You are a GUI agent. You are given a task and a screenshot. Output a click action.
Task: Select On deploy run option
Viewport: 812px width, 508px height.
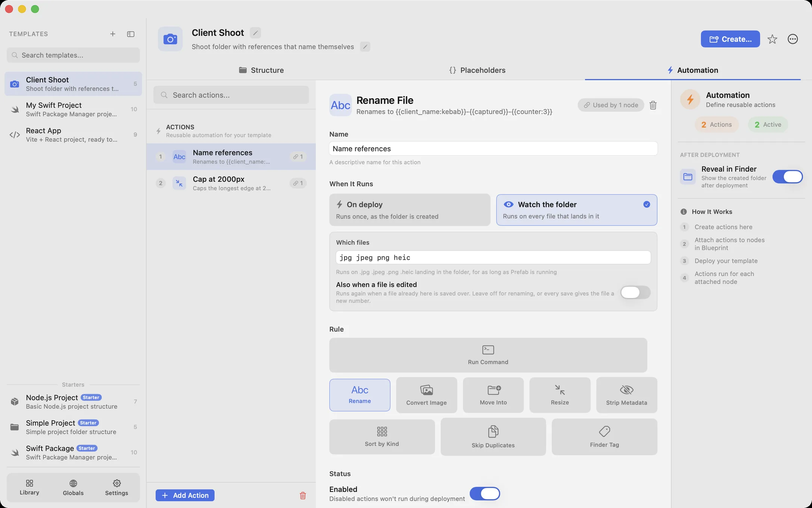click(410, 210)
